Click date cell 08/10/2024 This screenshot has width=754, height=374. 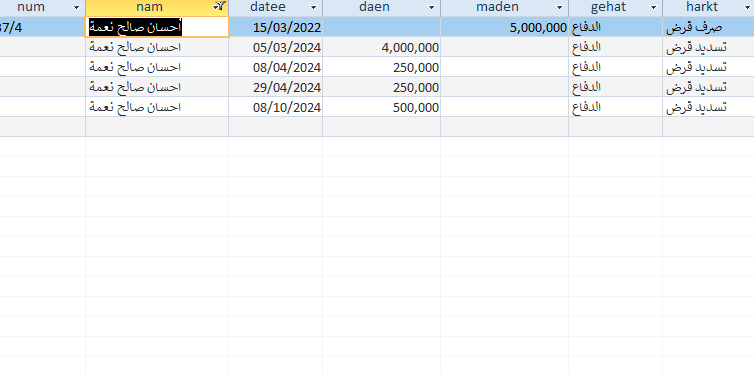pyautogui.click(x=276, y=107)
